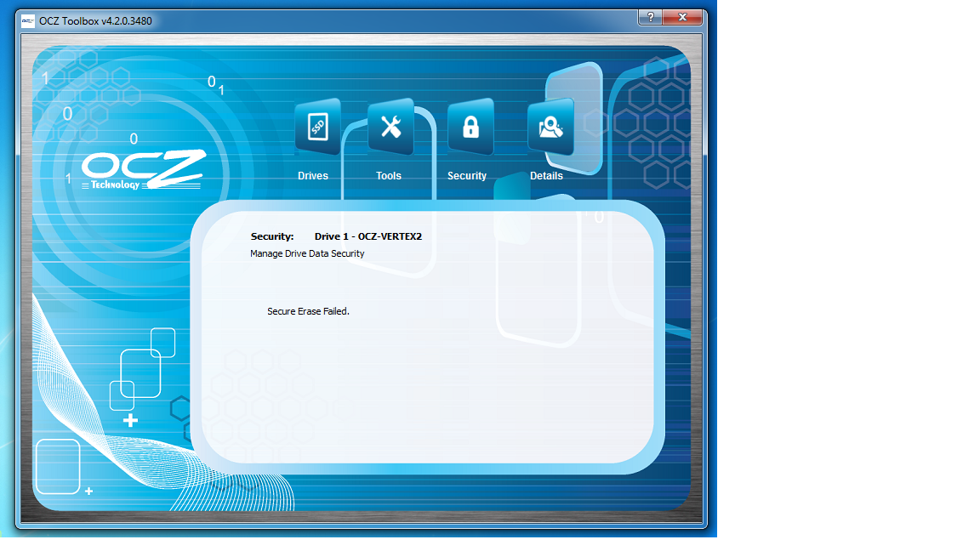Switch to the Tools tab label
Viewport: 980px width, 551px height.
pos(388,176)
